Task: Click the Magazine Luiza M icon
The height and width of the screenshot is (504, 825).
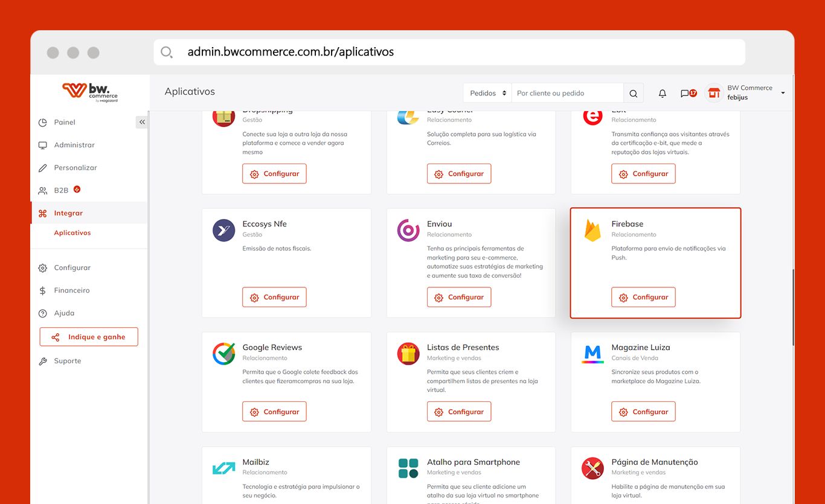Action: (x=592, y=354)
